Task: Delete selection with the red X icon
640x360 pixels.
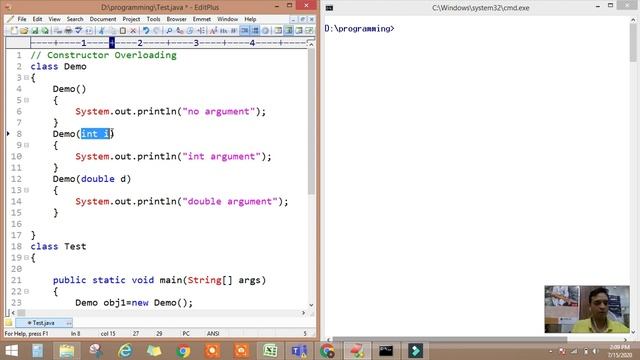Action: coord(133,31)
